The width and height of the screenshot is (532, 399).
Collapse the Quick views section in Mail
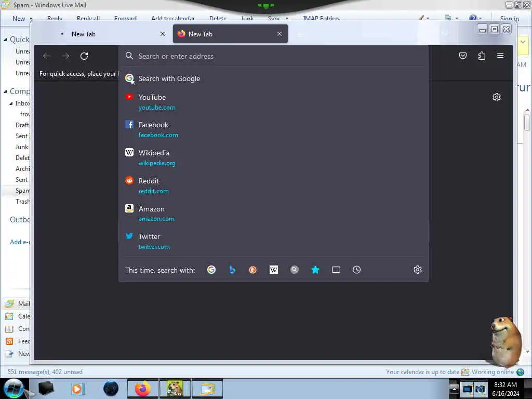[5, 39]
